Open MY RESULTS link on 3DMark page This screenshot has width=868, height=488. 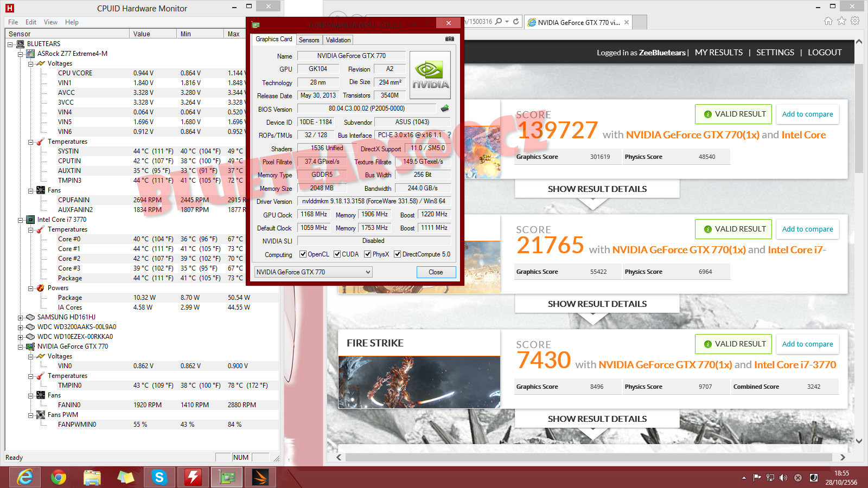click(719, 53)
